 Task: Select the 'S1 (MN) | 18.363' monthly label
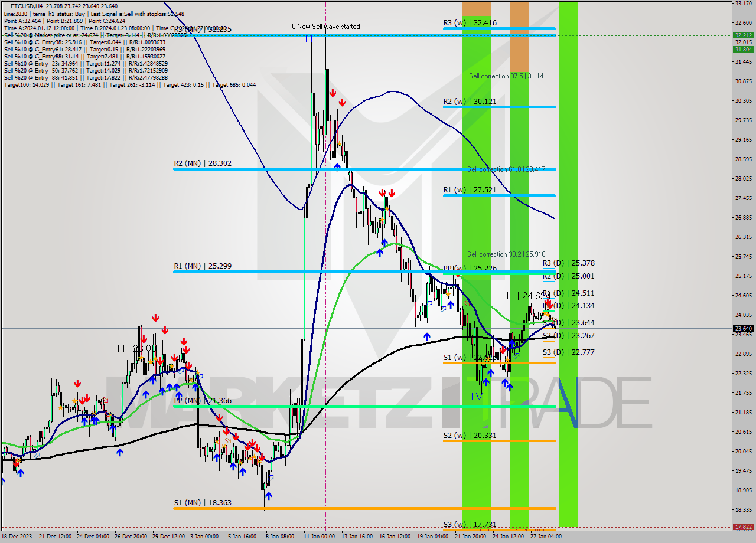(203, 503)
